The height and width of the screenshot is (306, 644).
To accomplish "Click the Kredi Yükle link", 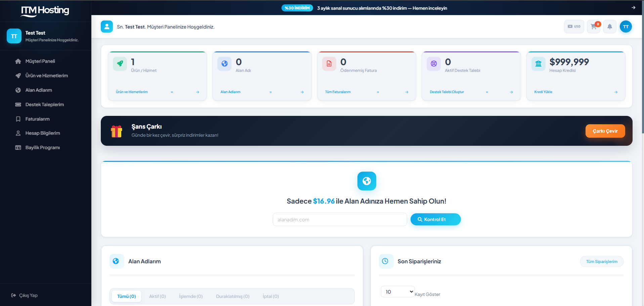I will (x=543, y=92).
